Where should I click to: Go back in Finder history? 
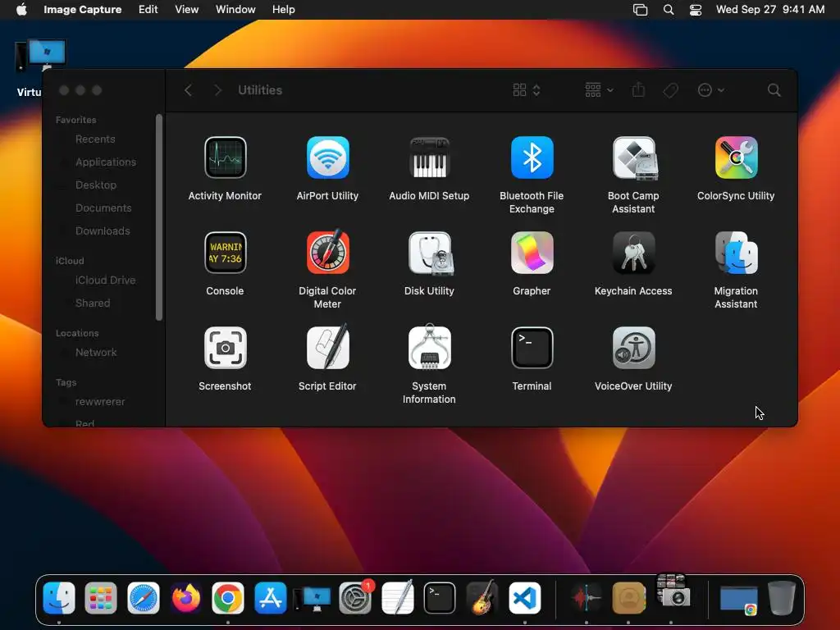[188, 90]
